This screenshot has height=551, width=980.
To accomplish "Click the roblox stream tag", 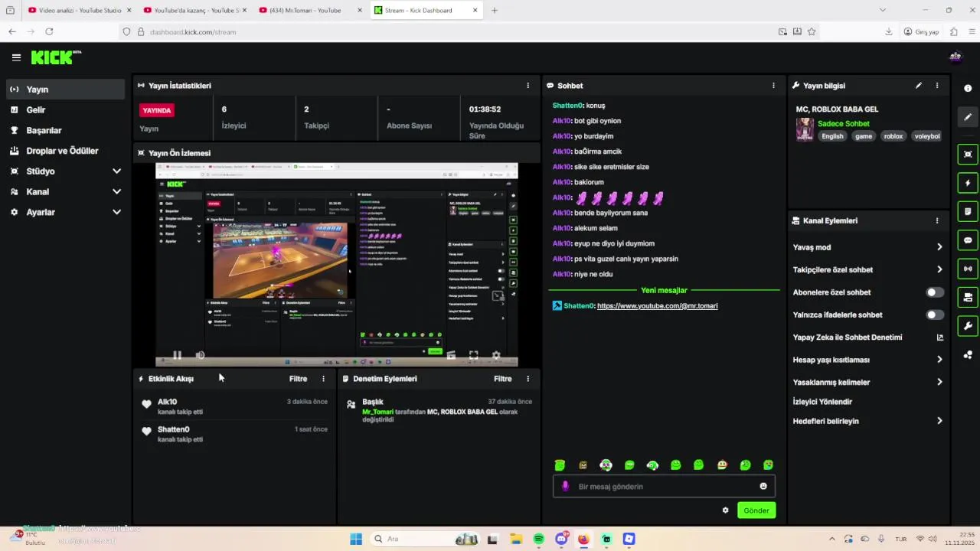I will [x=893, y=136].
